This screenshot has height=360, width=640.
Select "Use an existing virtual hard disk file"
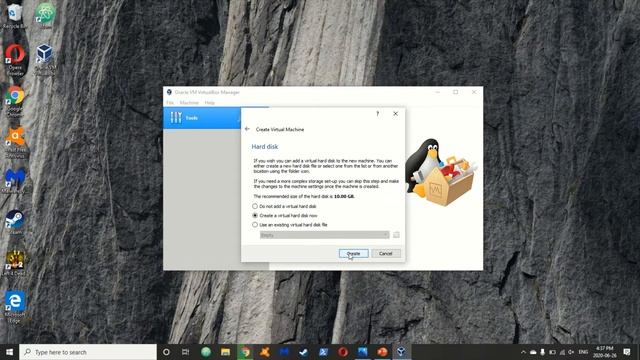point(290,225)
